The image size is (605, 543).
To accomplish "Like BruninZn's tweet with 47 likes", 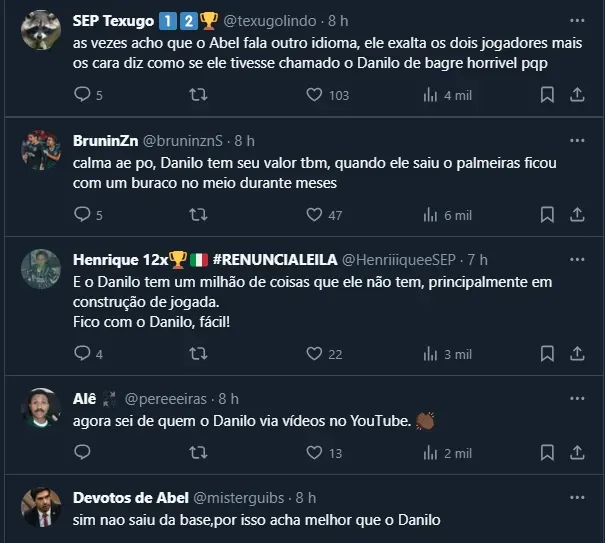I will [x=314, y=214].
